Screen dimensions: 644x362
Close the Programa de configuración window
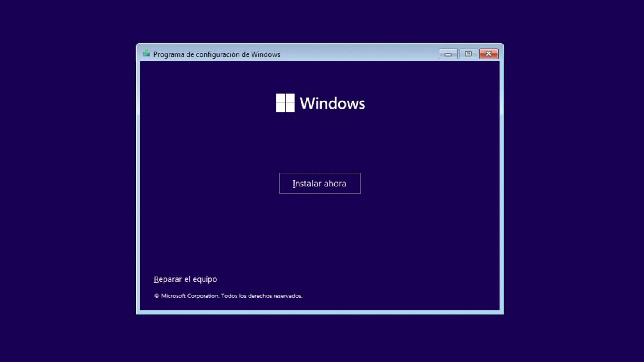click(488, 54)
